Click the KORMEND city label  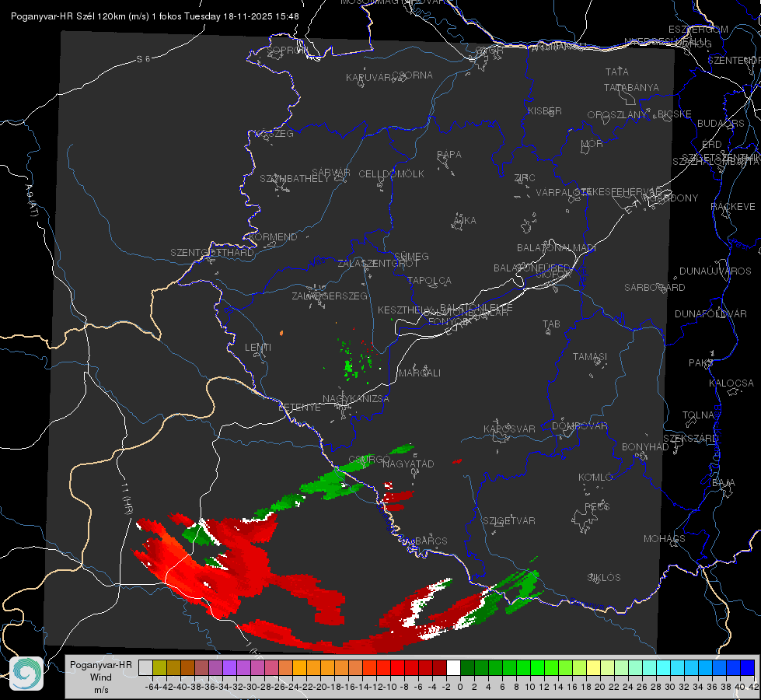click(x=274, y=237)
